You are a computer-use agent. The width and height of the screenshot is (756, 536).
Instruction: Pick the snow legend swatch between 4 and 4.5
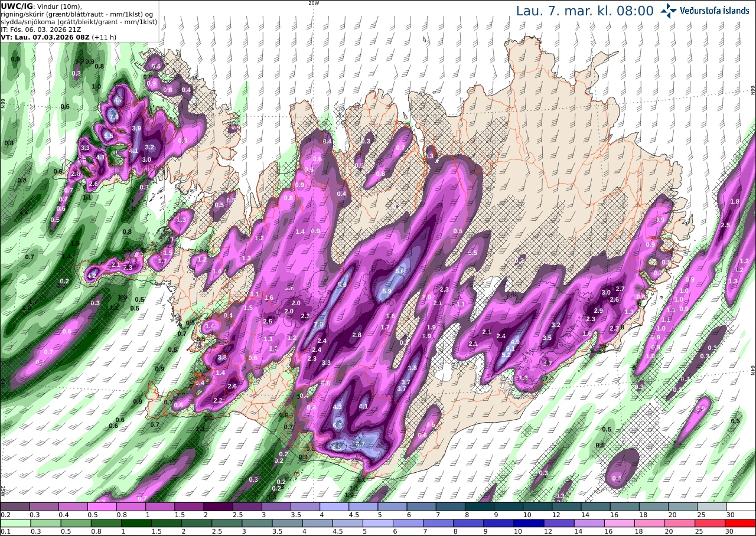pos(334,506)
